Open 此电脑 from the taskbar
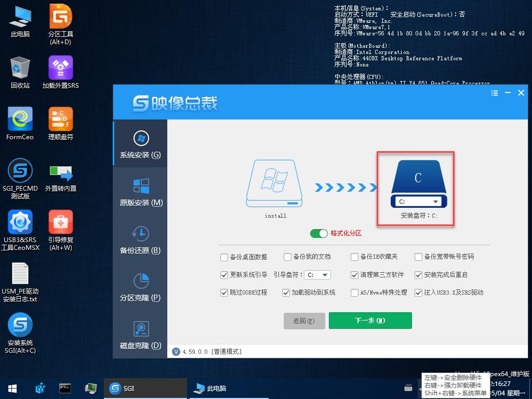532x399 pixels. coord(211,388)
